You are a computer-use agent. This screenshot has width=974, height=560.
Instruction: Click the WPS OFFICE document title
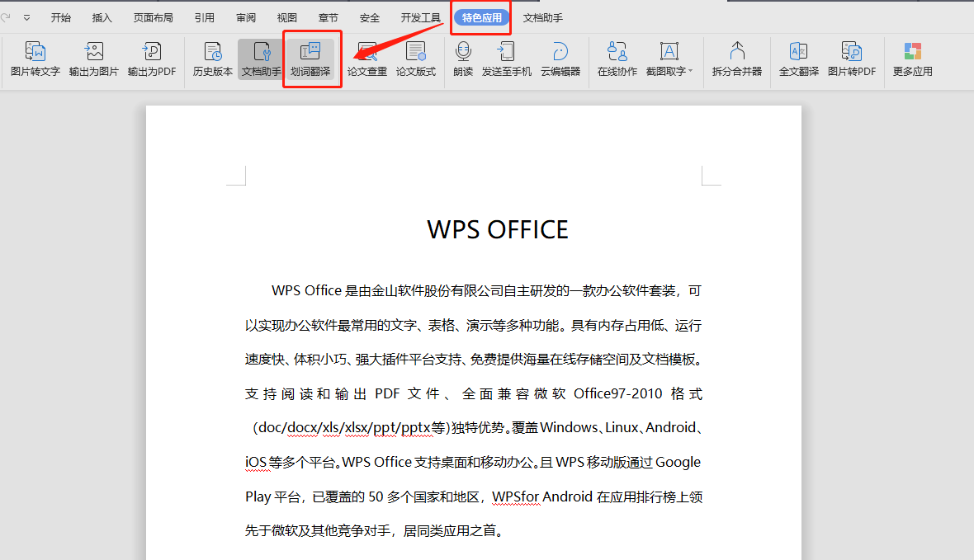tap(498, 230)
